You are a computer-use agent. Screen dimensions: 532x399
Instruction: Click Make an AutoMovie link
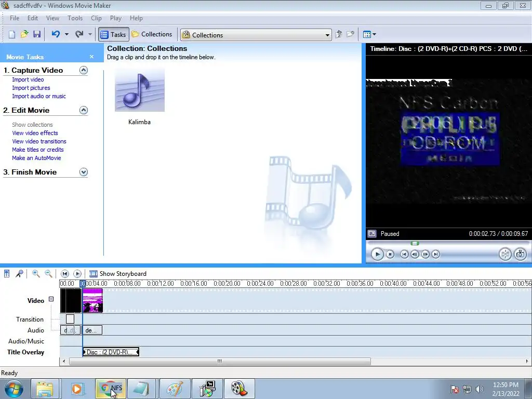click(x=36, y=158)
